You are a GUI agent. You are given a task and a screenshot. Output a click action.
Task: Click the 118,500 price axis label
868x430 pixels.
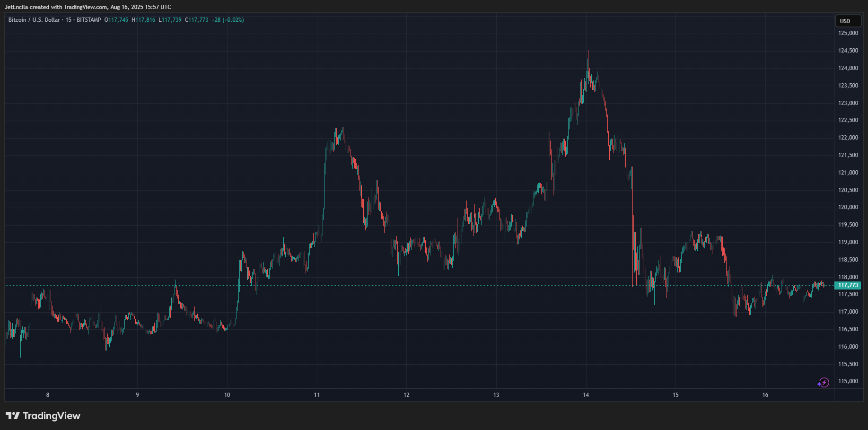point(848,260)
